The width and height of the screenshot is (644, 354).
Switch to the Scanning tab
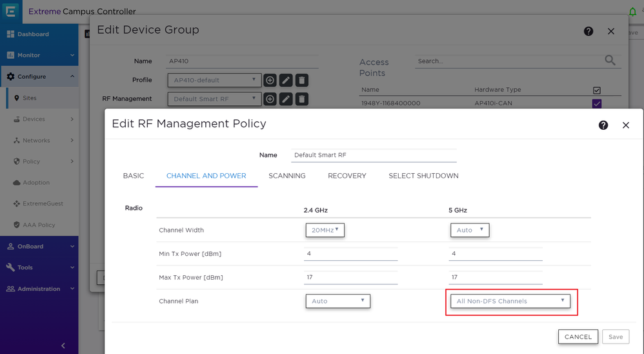(287, 176)
